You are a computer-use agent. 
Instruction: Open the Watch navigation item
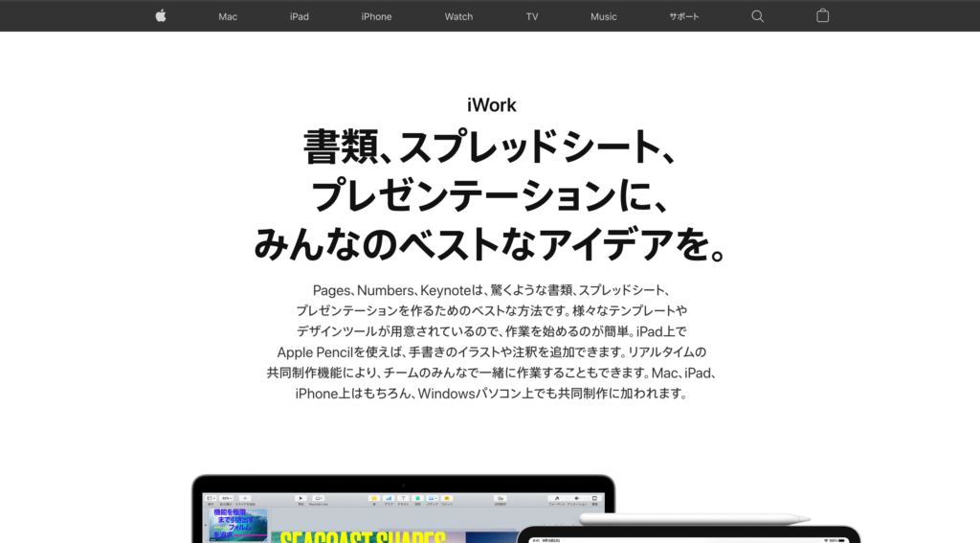coord(458,17)
